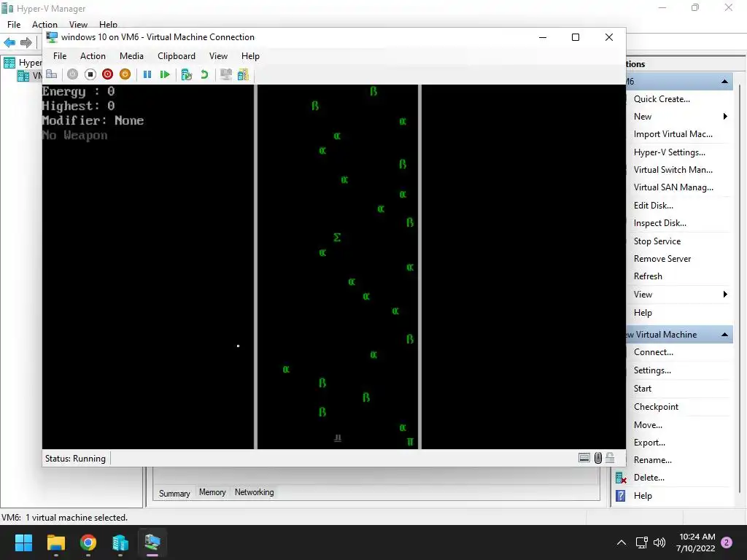Open File menu in Hyper-V Manager
Screen dimensions: 747x560
click(14, 24)
